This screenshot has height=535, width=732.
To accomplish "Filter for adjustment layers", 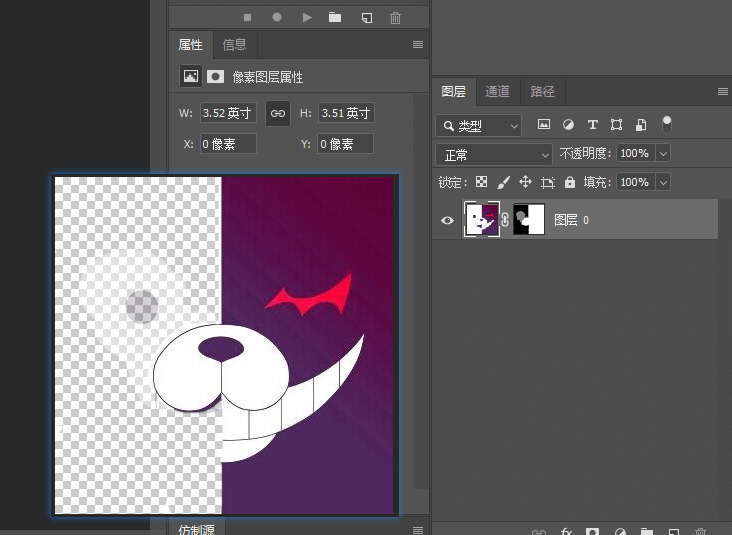I will click(x=568, y=125).
